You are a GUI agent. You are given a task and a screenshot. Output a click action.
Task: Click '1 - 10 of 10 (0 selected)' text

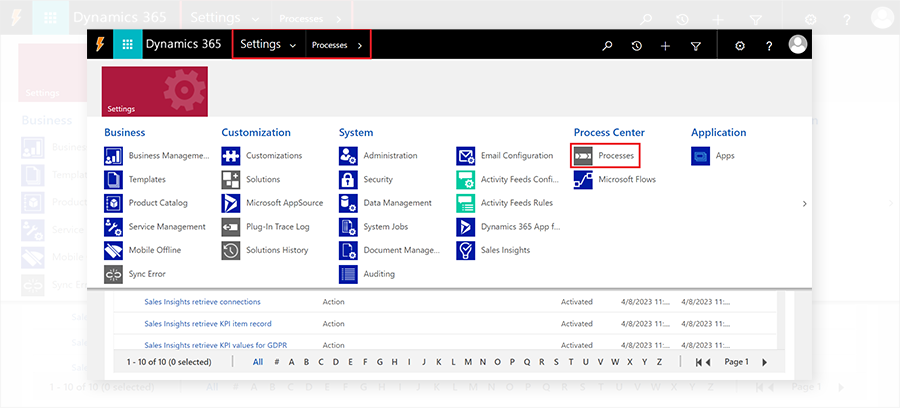pos(169,362)
